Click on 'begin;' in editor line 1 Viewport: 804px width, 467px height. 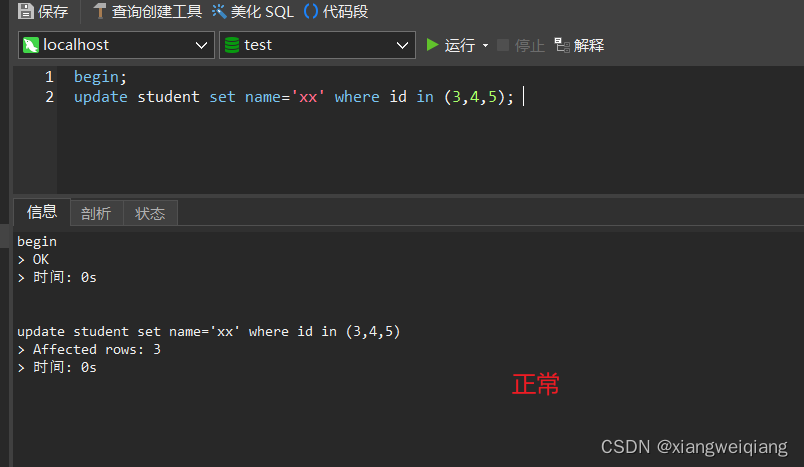[100, 77]
